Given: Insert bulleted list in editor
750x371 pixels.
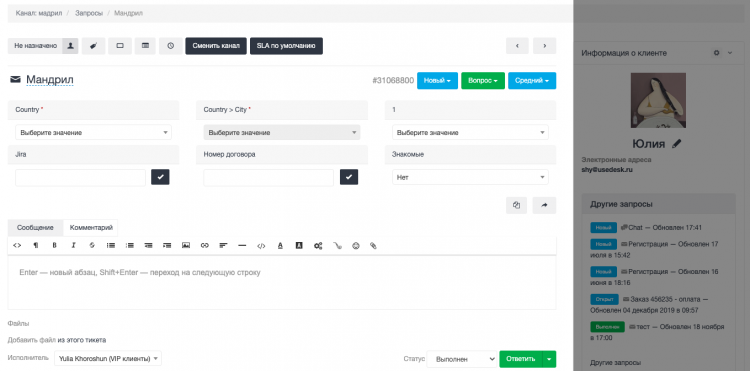Looking at the screenshot, I should click(x=111, y=245).
